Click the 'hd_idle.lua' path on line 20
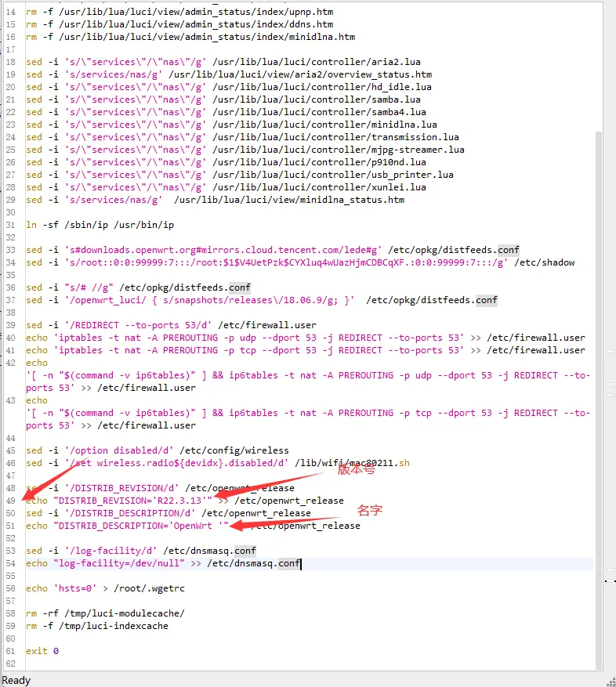This screenshot has width=616, height=687. point(322,87)
